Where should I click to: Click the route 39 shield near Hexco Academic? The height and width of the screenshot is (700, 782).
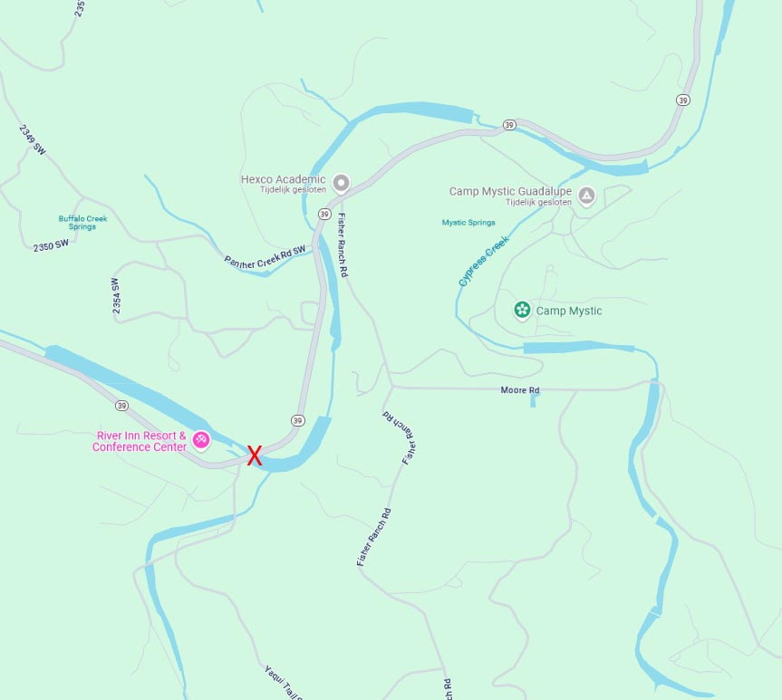(324, 215)
